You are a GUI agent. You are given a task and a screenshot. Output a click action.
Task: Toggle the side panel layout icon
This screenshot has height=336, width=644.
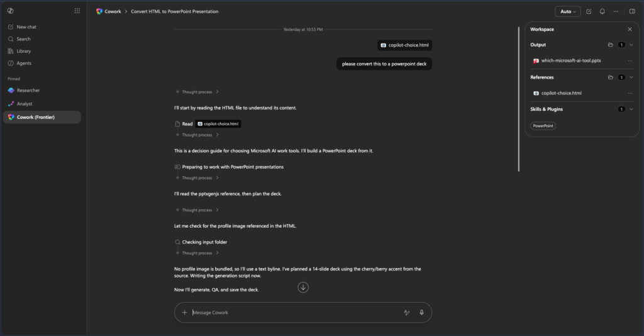pos(632,11)
